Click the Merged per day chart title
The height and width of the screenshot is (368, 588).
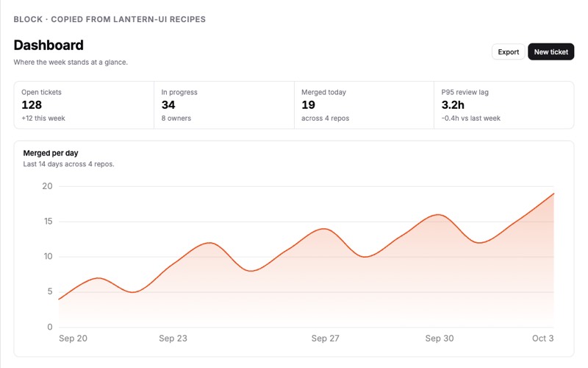51,153
